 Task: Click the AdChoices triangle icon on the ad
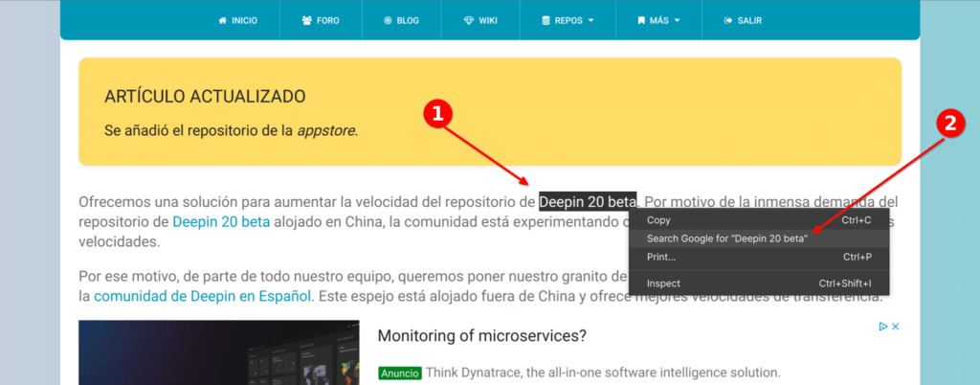pos(883,327)
